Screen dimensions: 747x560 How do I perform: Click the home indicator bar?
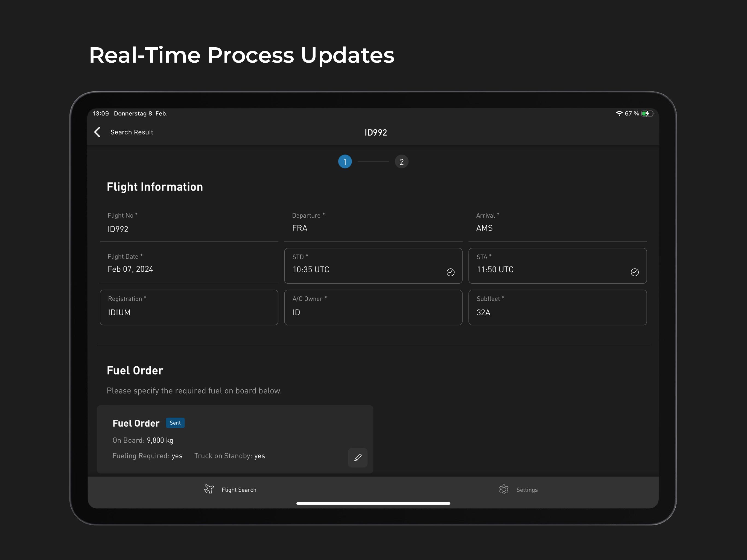pos(373,503)
